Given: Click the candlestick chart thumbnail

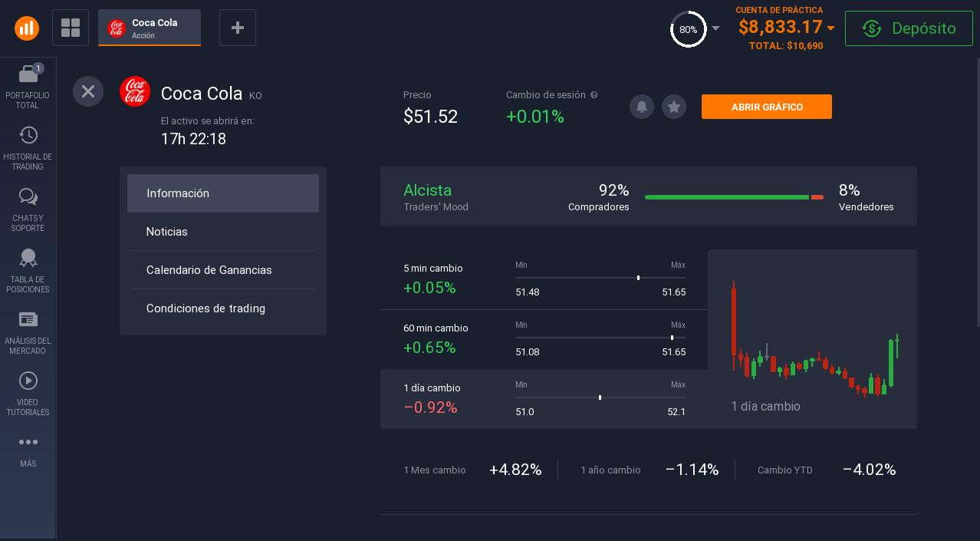Looking at the screenshot, I should click(x=812, y=339).
